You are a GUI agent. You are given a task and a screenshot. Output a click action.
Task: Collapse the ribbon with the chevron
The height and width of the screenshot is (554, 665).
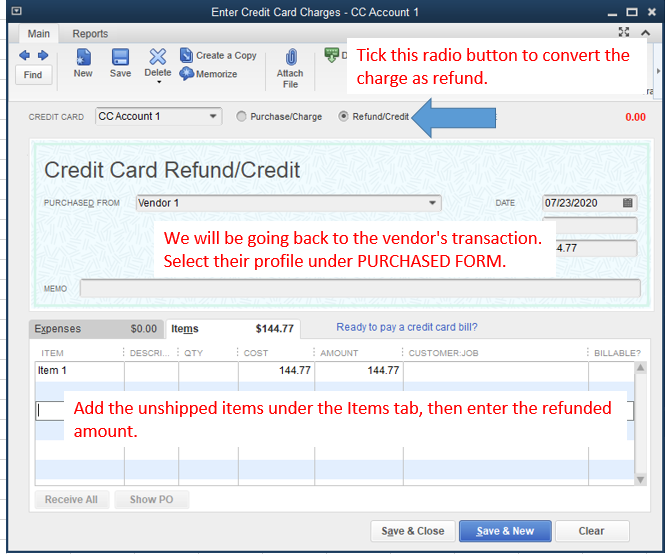click(x=645, y=33)
